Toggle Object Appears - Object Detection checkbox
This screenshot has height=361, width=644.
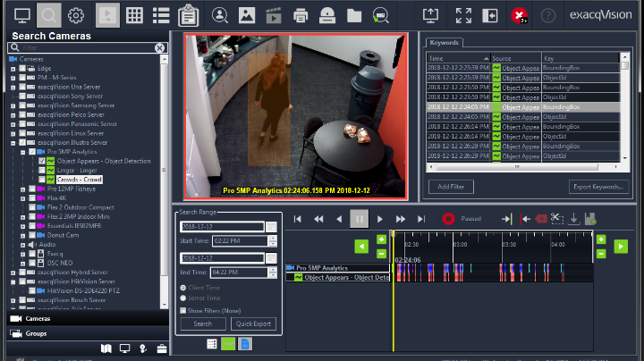[42, 161]
